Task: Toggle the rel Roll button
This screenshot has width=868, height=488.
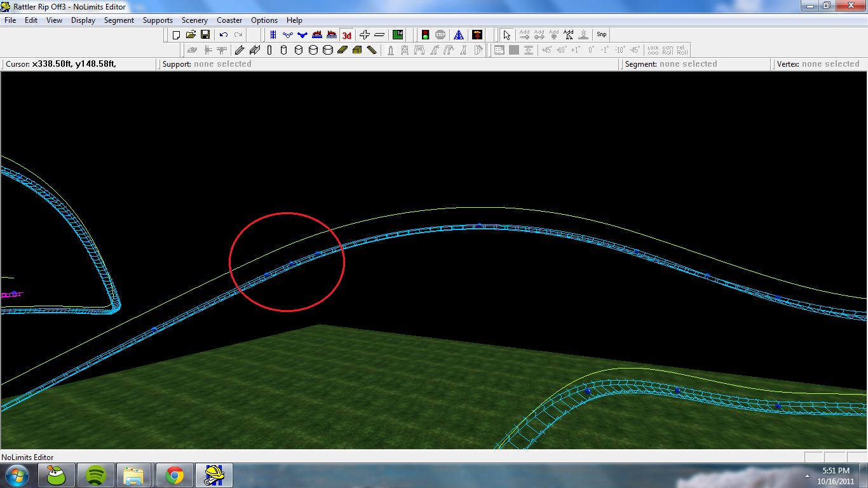Action: coord(682,50)
